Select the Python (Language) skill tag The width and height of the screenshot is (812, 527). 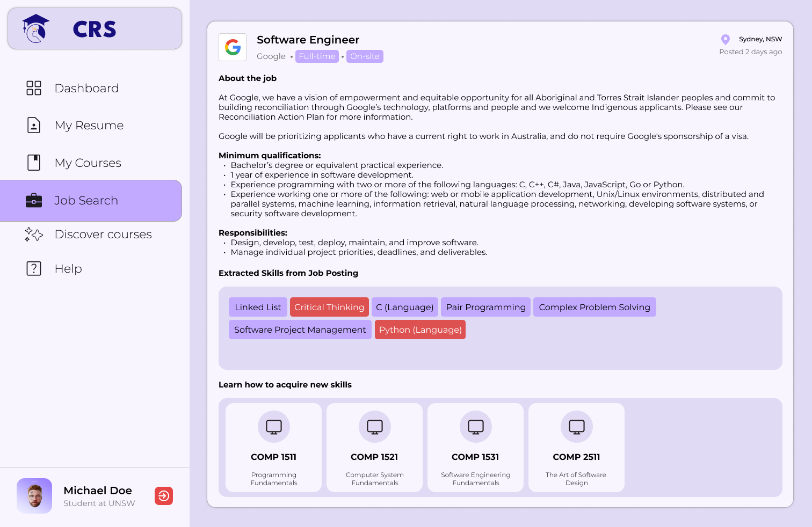point(420,330)
